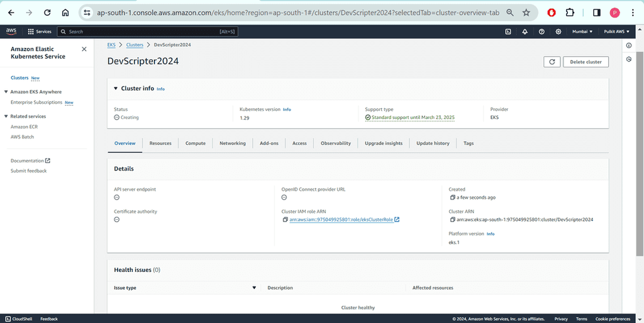
Task: Go to browser home page
Action: 65,13
